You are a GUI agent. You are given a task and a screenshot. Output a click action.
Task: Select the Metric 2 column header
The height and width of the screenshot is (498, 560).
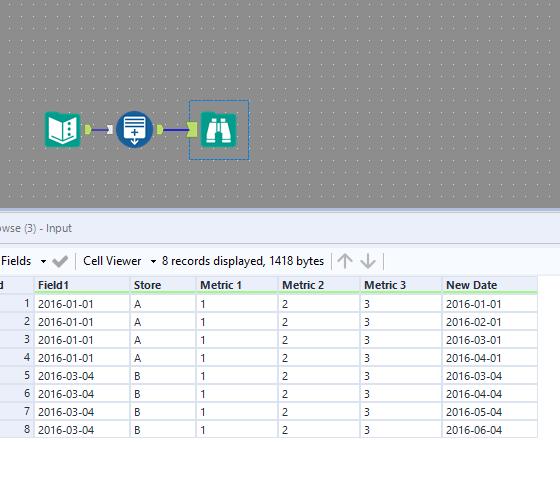pos(319,285)
